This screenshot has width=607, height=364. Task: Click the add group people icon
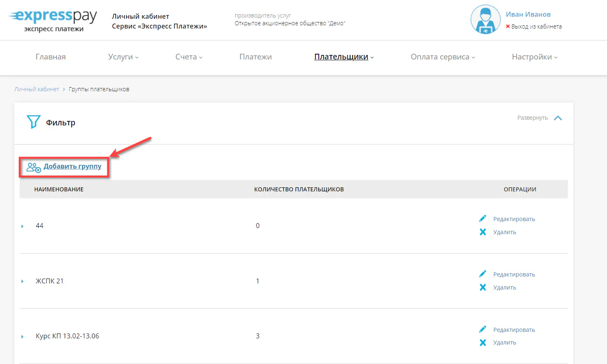(33, 167)
